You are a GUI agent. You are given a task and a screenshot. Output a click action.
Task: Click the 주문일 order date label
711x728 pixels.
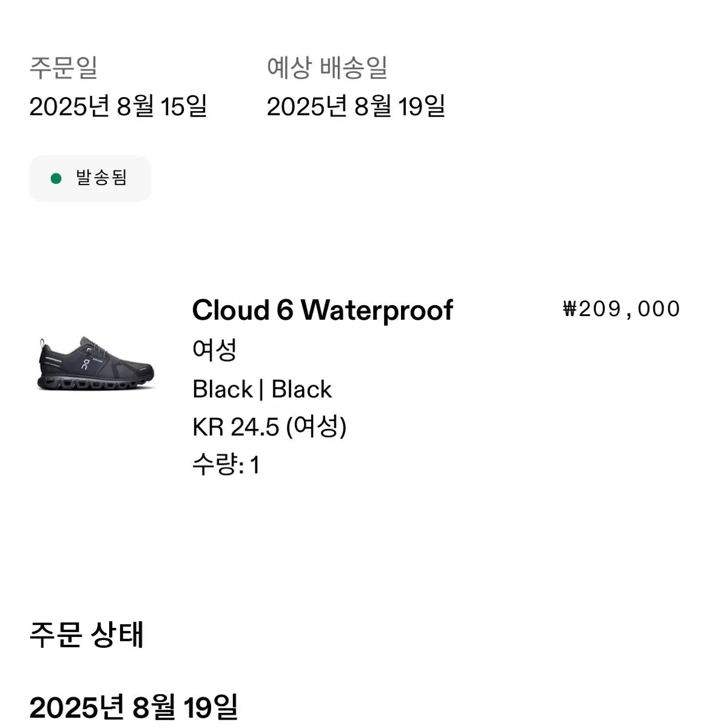pos(64,67)
